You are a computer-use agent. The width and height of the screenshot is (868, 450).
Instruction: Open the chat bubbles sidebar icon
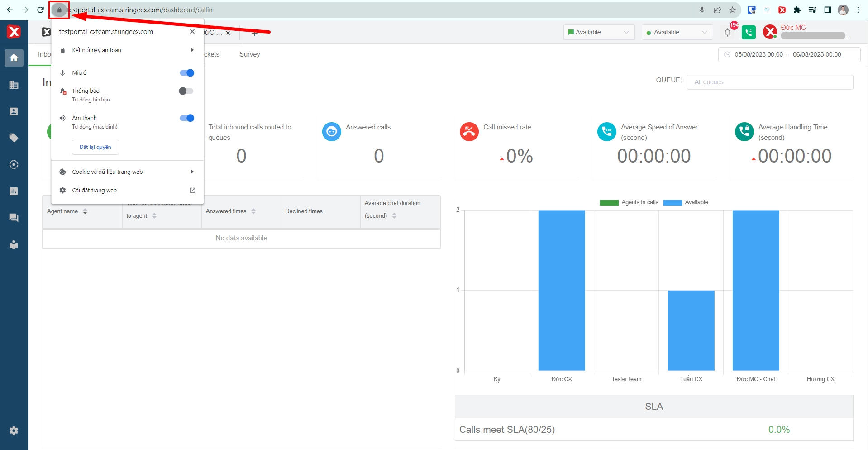point(14,218)
